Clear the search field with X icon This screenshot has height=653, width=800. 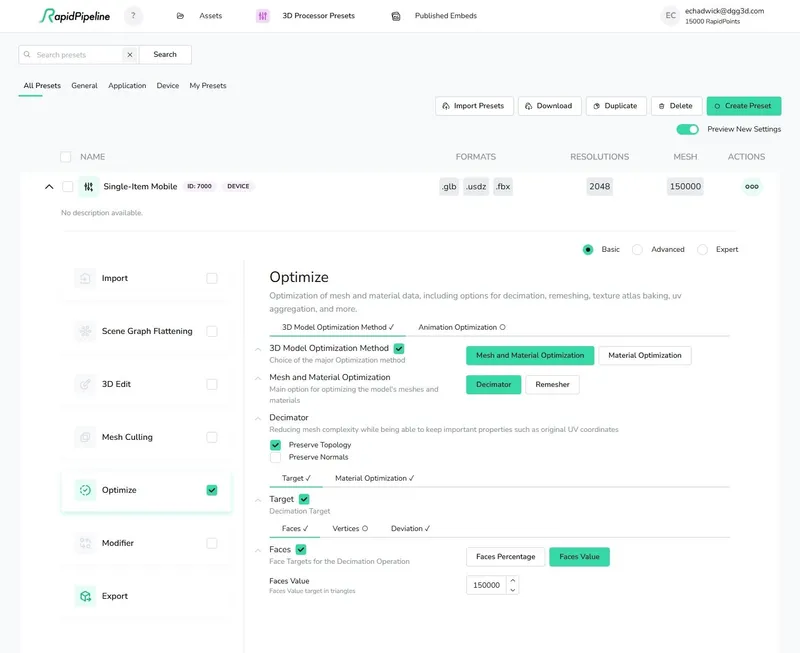click(x=129, y=55)
